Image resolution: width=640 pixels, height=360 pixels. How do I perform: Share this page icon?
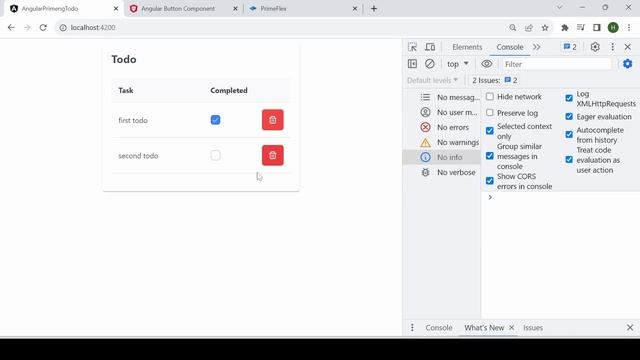(x=529, y=27)
